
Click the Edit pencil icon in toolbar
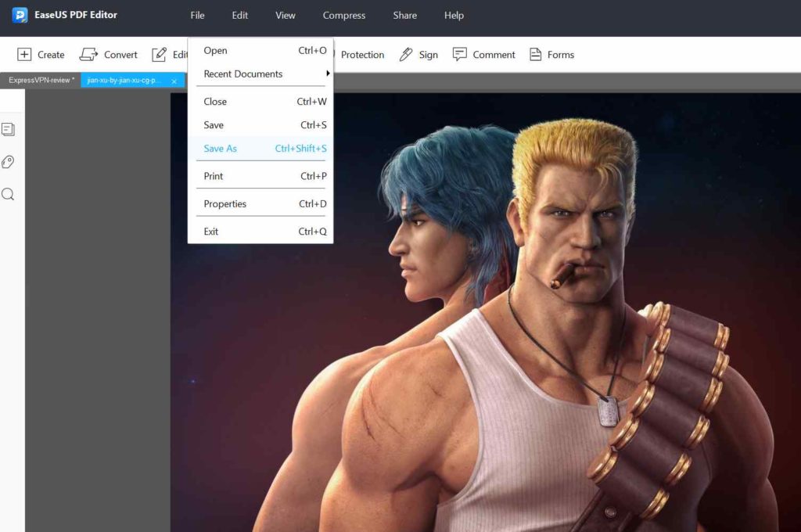(159, 54)
